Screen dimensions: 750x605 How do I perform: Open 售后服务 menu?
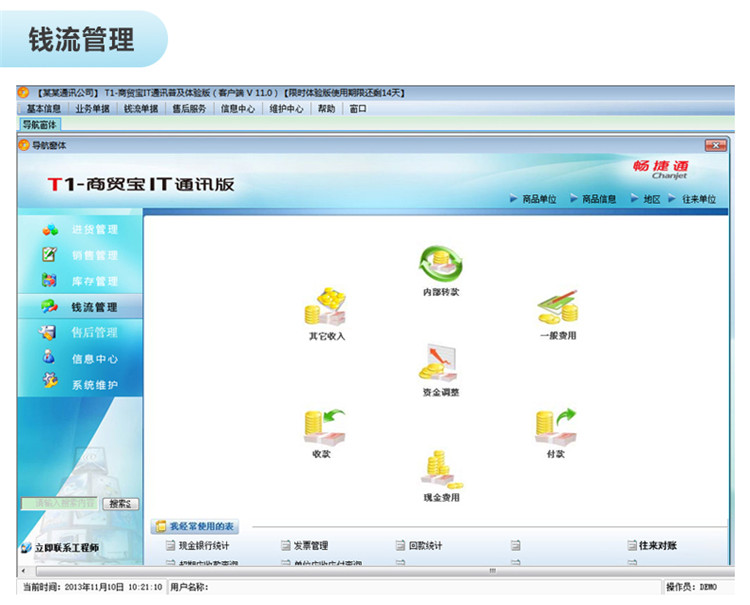(189, 109)
